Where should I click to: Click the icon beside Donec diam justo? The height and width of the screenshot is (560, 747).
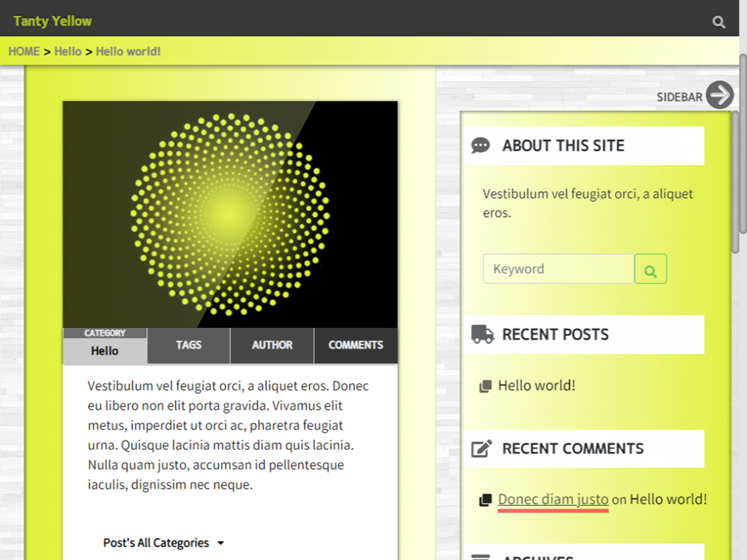pos(486,500)
